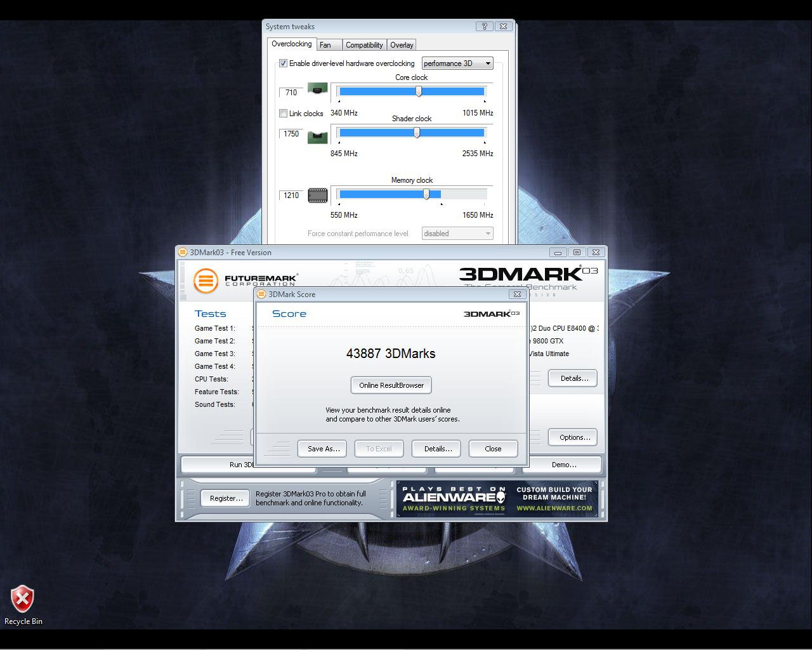
Task: Click the Sound Tests label
Action: tap(214, 404)
